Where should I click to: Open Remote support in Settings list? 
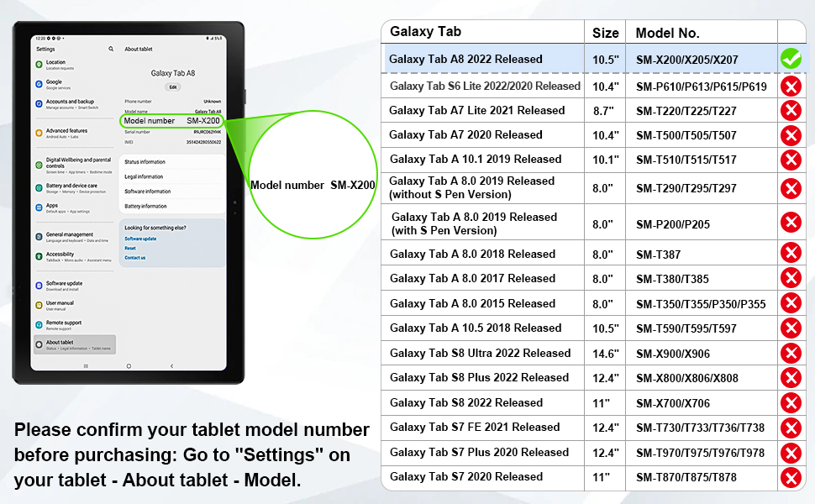point(74,325)
